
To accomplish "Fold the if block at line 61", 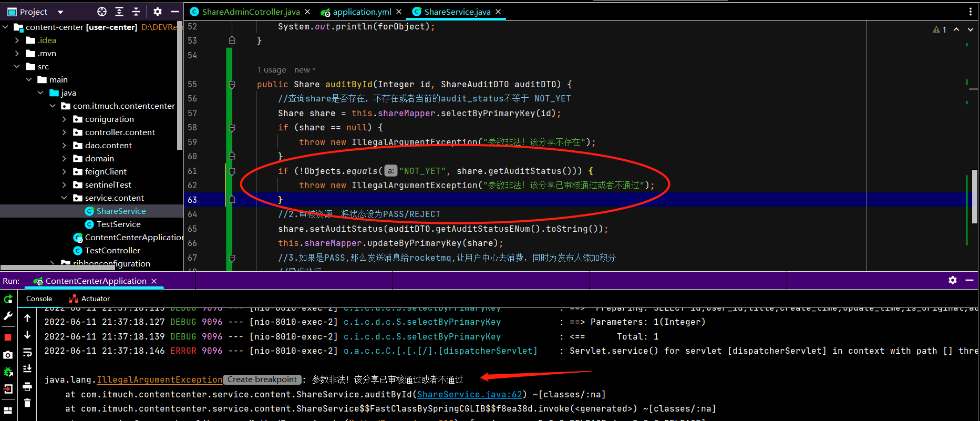I will coord(232,171).
